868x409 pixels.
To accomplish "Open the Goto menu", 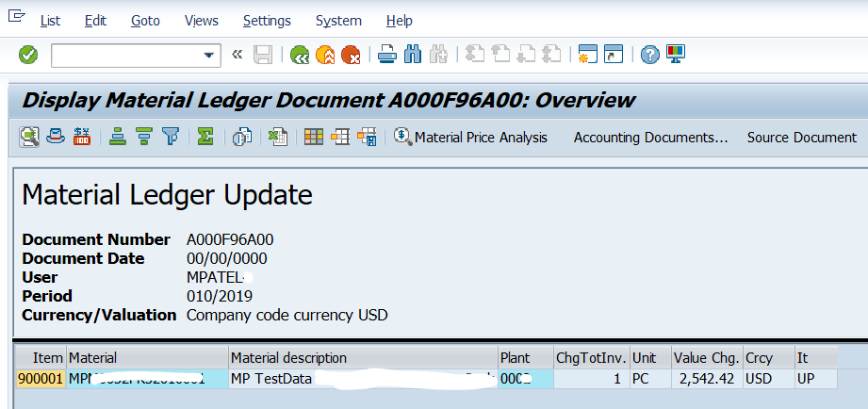I will (145, 21).
